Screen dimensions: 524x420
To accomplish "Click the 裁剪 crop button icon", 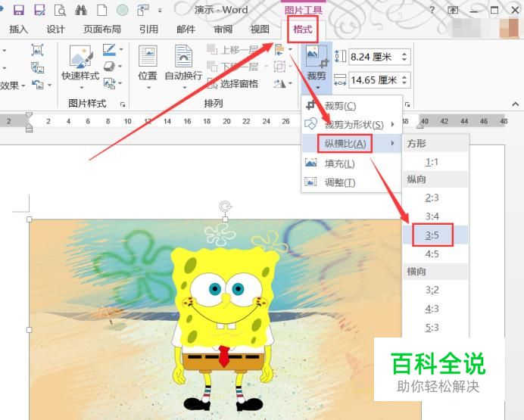I will coord(317,56).
